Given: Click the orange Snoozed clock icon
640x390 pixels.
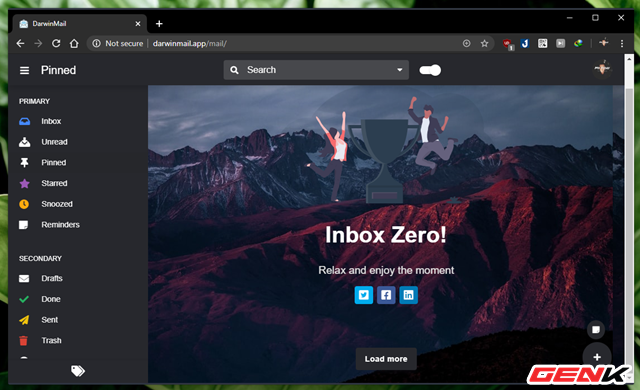Looking at the screenshot, I should [x=24, y=204].
